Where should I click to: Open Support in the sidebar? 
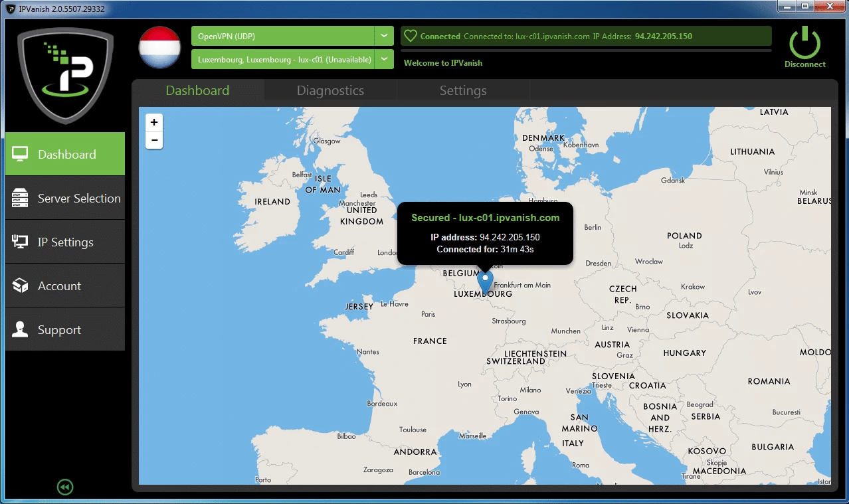tap(65, 329)
